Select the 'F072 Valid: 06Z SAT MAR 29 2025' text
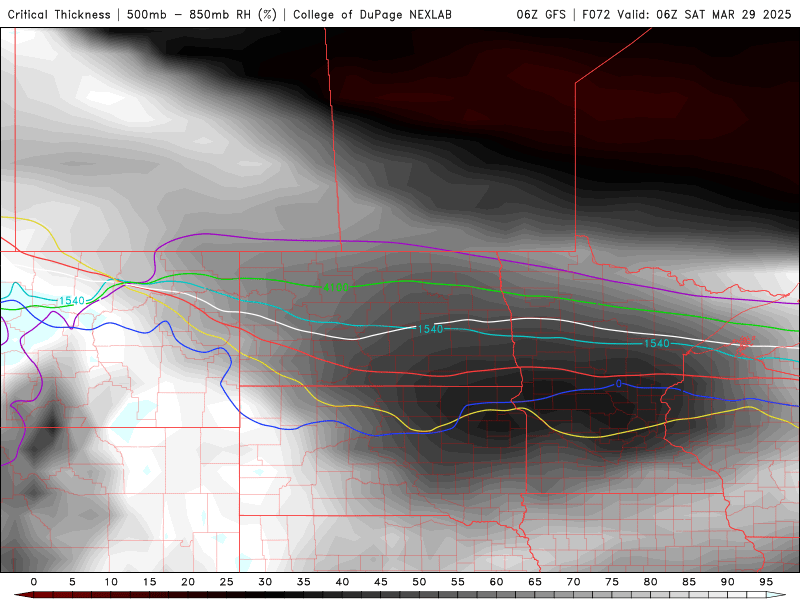800x600 pixels. tap(687, 15)
